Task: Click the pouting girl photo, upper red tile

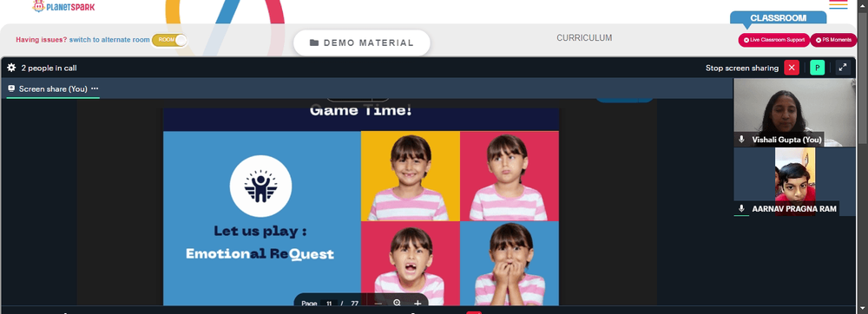Action: [510, 176]
